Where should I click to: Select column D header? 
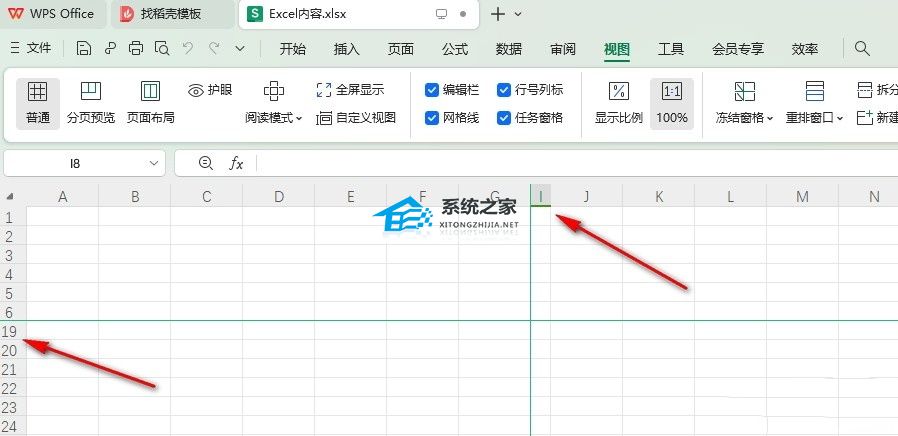click(278, 197)
